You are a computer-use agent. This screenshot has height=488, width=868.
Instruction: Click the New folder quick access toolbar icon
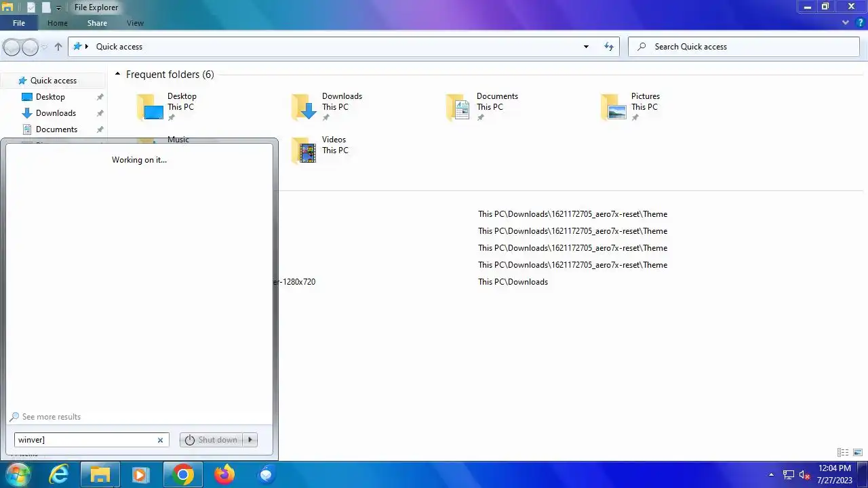(x=46, y=7)
